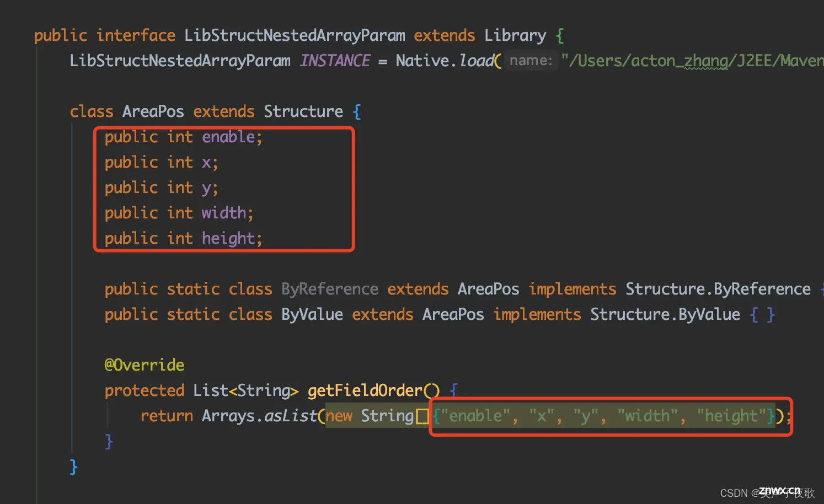
Task: Click the "height" string literal
Action: 731,416
